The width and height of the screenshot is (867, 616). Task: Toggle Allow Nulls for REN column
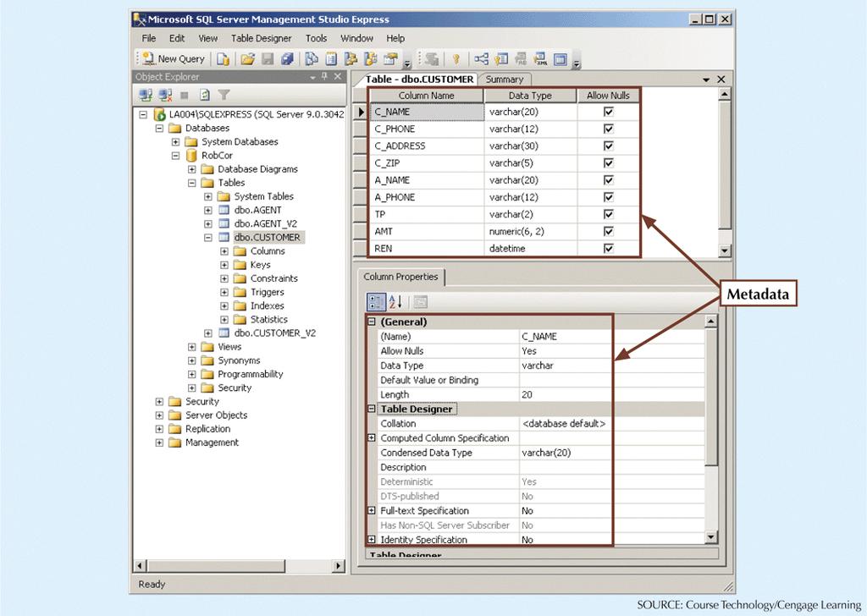(608, 249)
